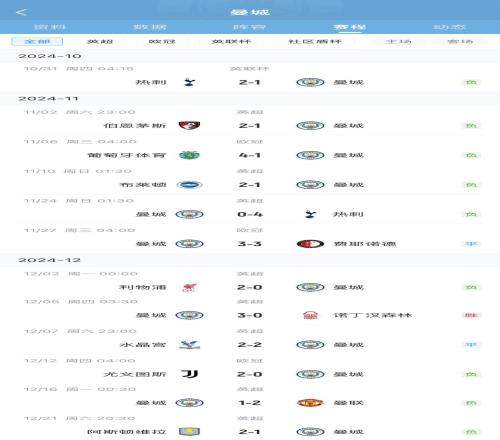Tap the Brighton club crest
500x440 pixels.
[189, 185]
